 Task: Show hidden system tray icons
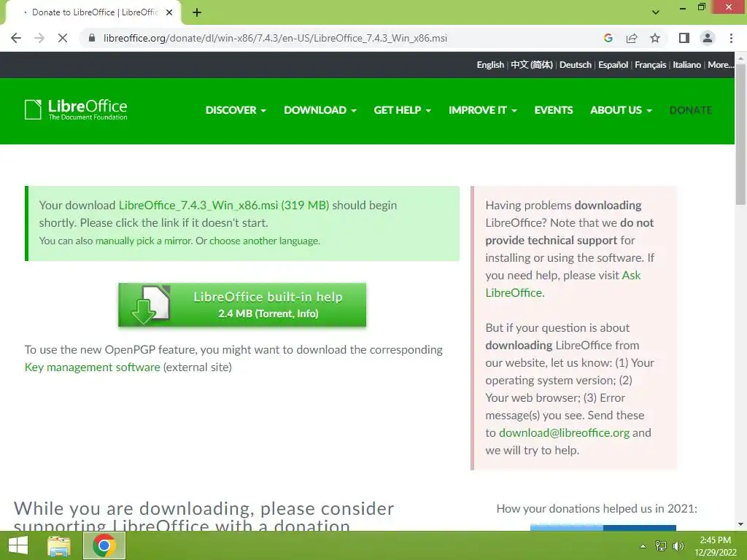pos(643,546)
